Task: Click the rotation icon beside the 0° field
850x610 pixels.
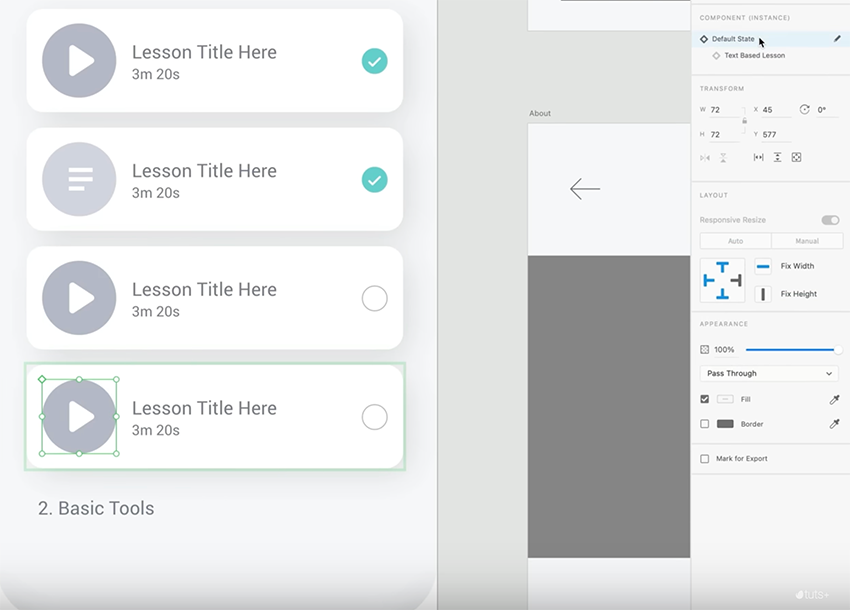Action: click(x=804, y=110)
